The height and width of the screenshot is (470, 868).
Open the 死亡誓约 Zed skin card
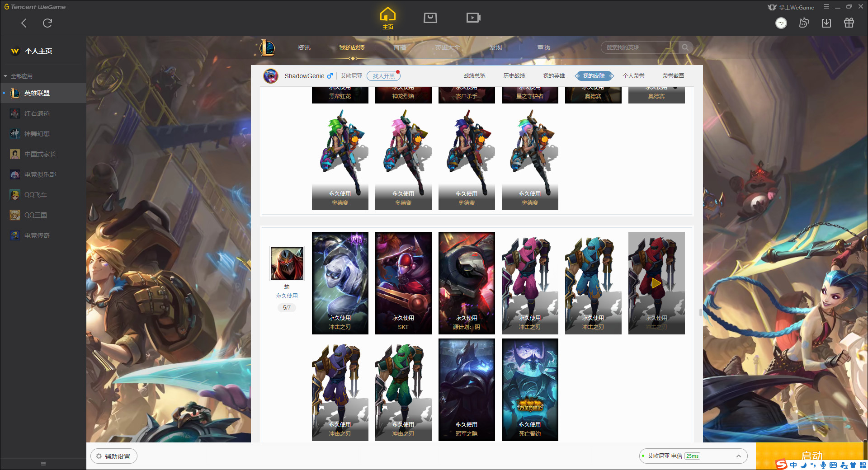[x=530, y=390]
